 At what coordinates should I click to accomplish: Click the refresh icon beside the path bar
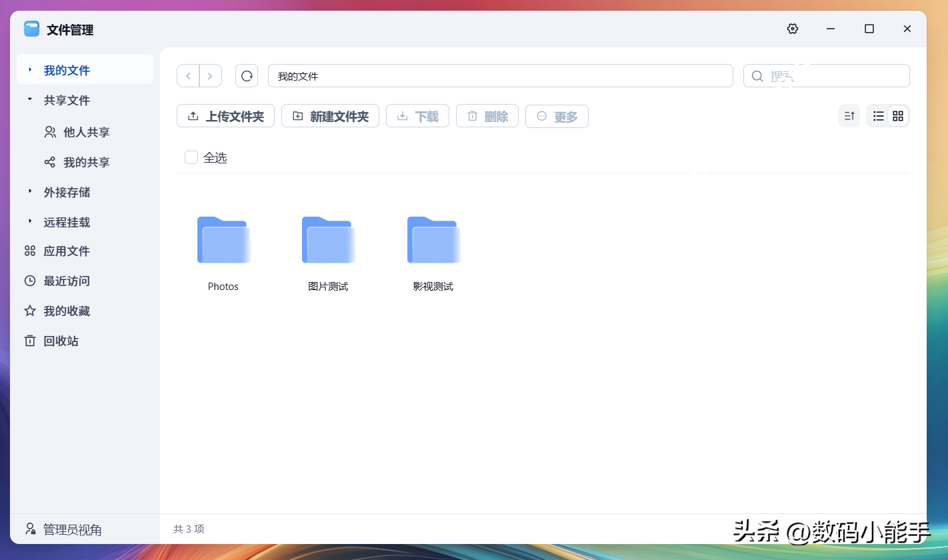(247, 76)
